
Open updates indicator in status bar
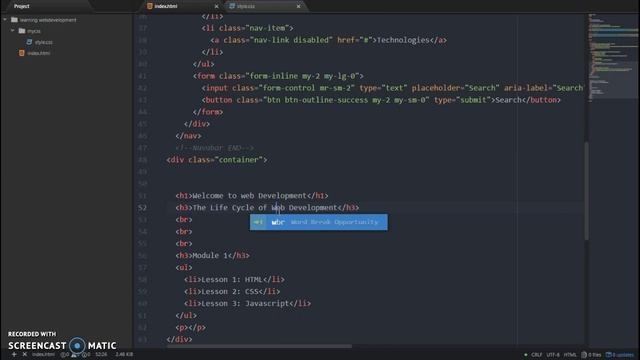pyautogui.click(x=620, y=355)
